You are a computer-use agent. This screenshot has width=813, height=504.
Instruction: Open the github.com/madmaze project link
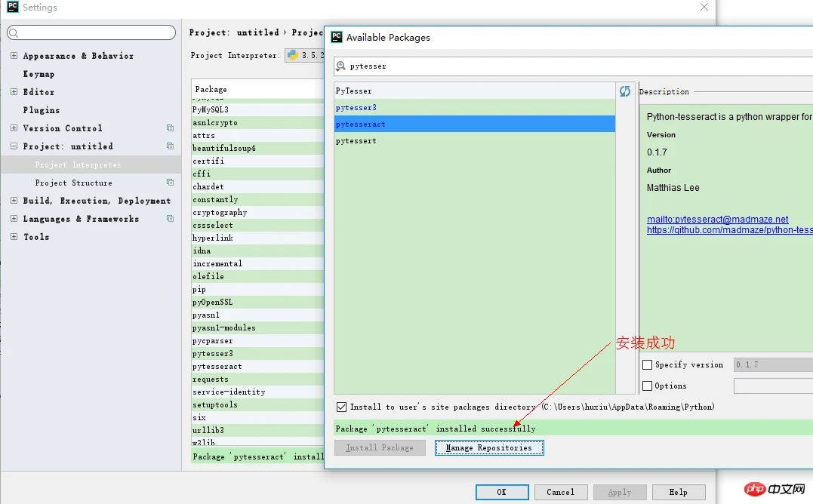729,230
